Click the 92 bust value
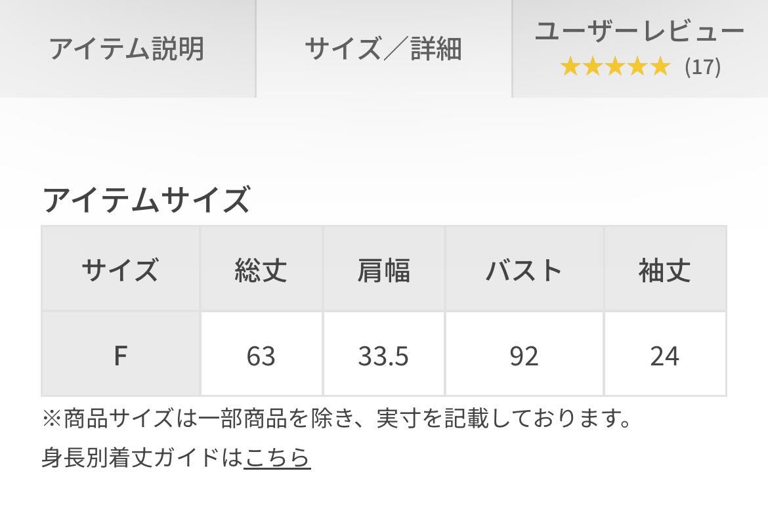The height and width of the screenshot is (532, 768). click(x=524, y=356)
